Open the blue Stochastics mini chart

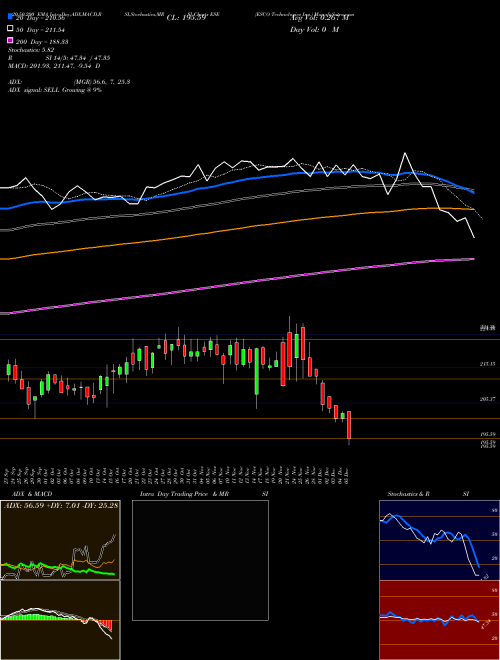coord(439,540)
